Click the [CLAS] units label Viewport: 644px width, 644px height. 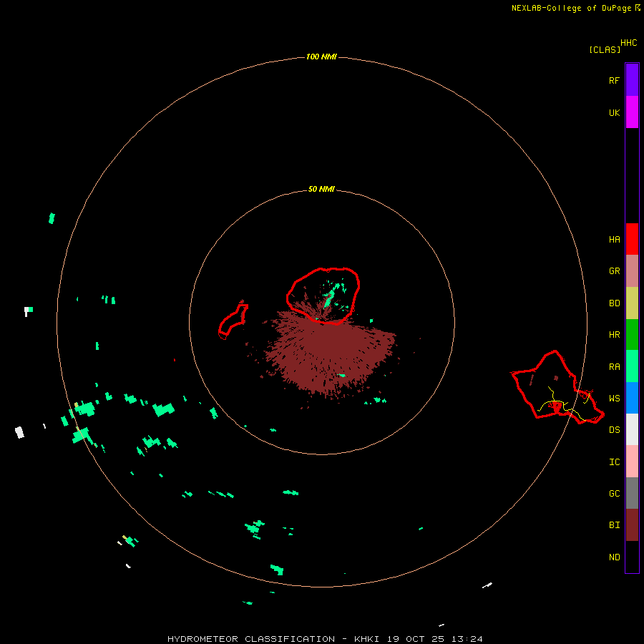(605, 49)
